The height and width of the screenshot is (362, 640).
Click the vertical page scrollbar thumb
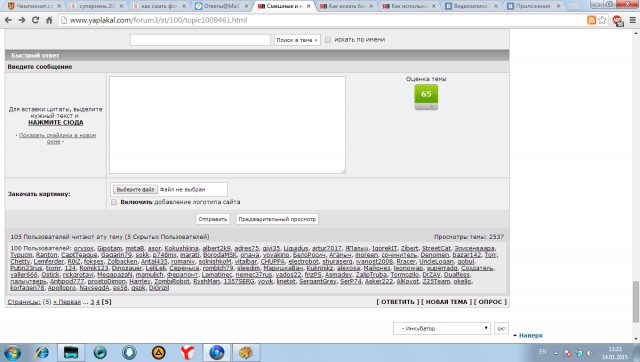tap(636, 302)
